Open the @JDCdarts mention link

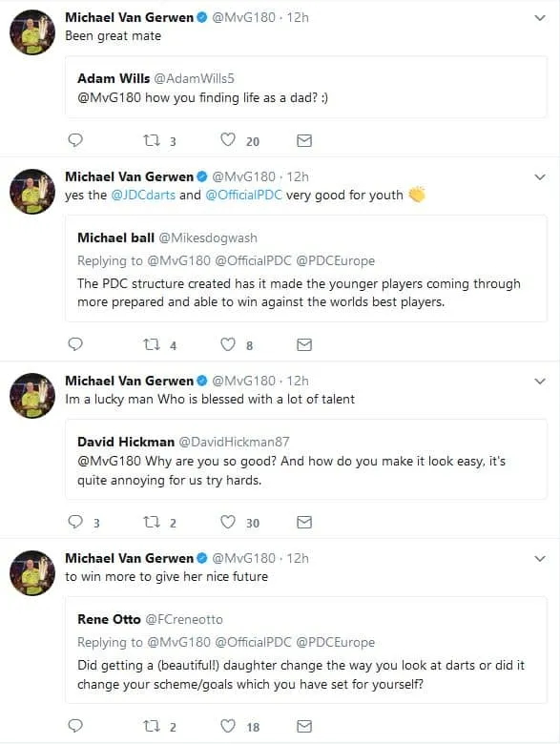point(143,195)
